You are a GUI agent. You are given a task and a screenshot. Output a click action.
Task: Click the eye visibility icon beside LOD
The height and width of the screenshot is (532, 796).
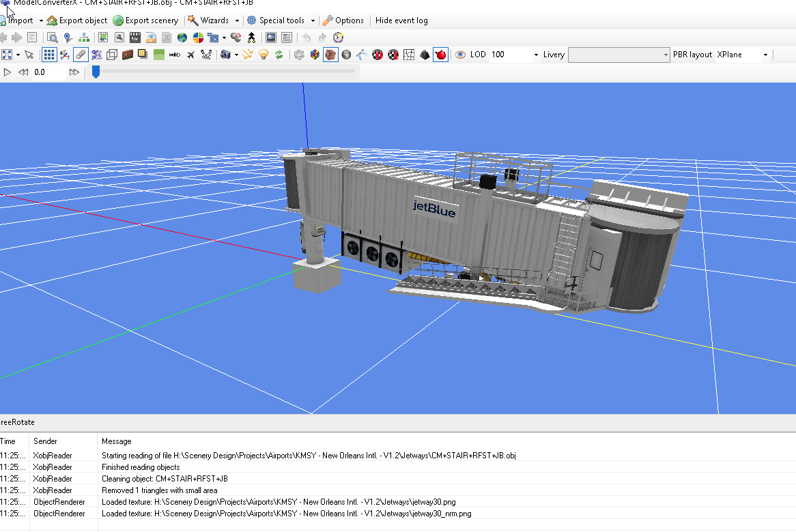(460, 55)
